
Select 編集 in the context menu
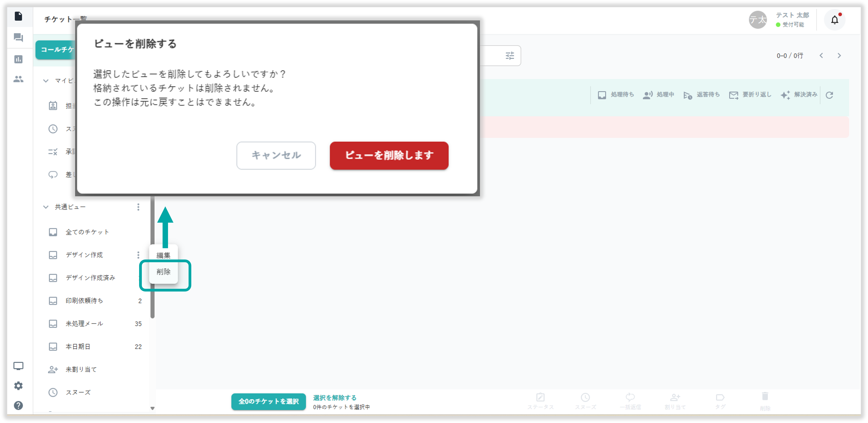coord(163,255)
